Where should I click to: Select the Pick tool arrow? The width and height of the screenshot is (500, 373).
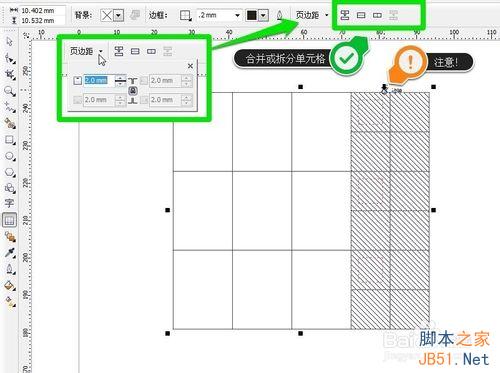(9, 41)
